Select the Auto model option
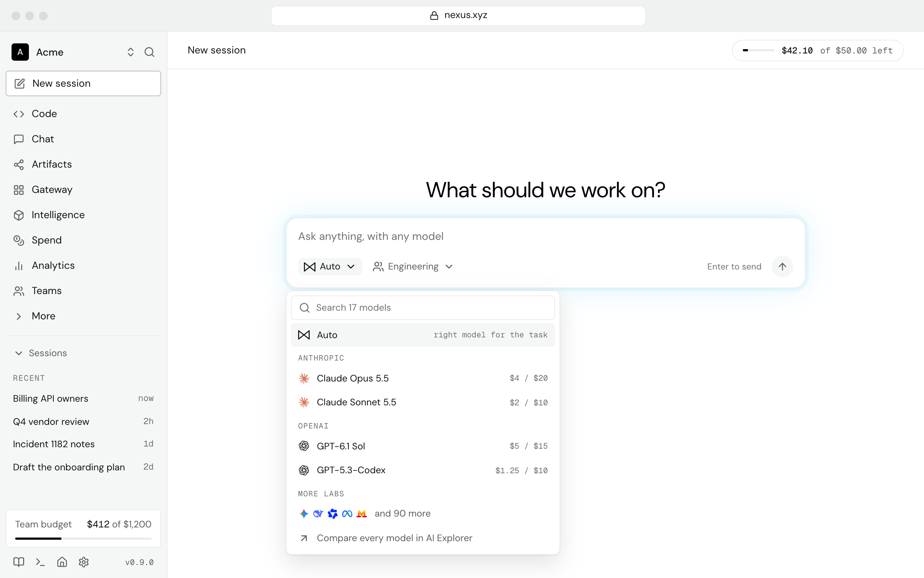 tap(423, 335)
